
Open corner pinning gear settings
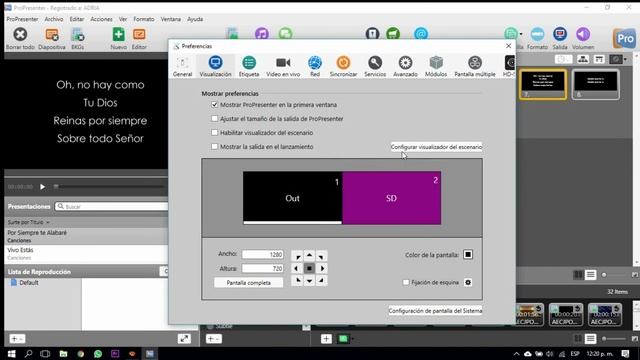click(468, 282)
